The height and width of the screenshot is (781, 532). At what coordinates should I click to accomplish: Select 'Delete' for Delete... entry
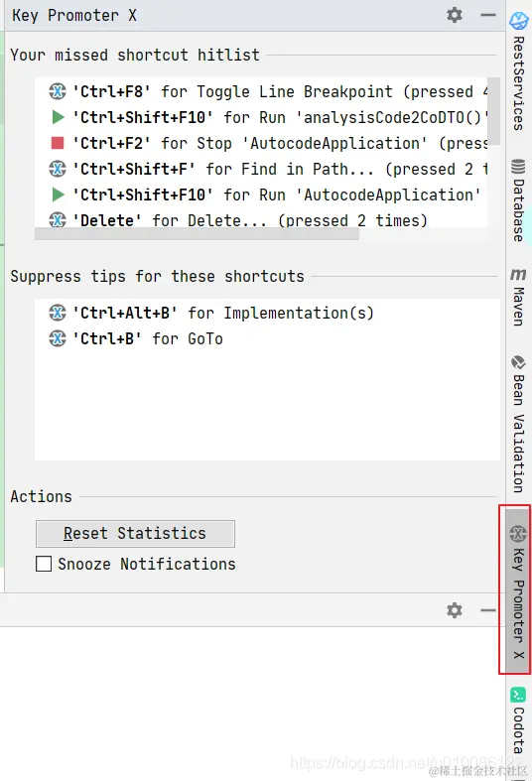pyautogui.click(x=261, y=219)
